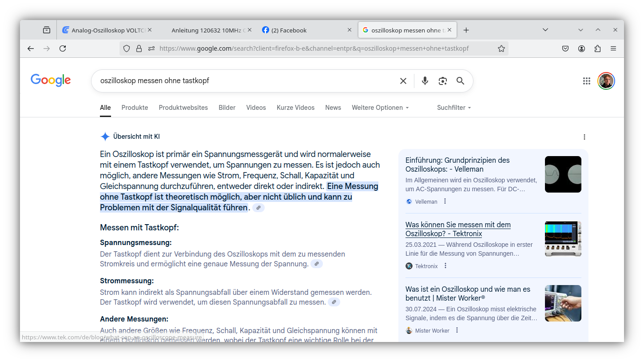Open the AI Overview options three-dot menu
Viewport: 644px width, 362px height.
pyautogui.click(x=584, y=137)
